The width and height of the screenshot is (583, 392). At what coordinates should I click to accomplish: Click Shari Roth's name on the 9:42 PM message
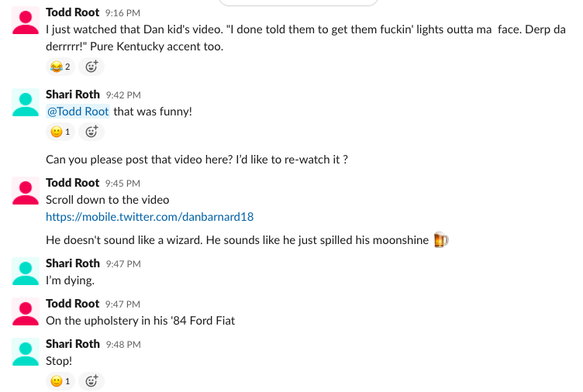(73, 95)
